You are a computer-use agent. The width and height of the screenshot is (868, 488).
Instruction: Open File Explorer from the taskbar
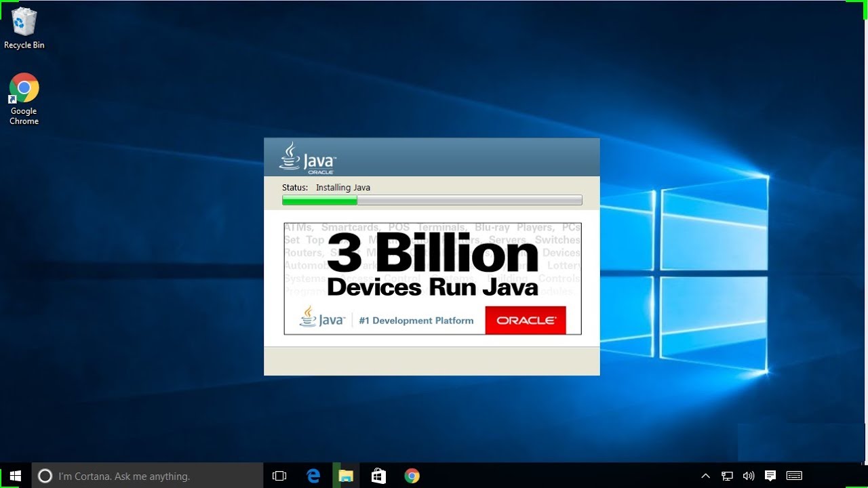[346, 476]
